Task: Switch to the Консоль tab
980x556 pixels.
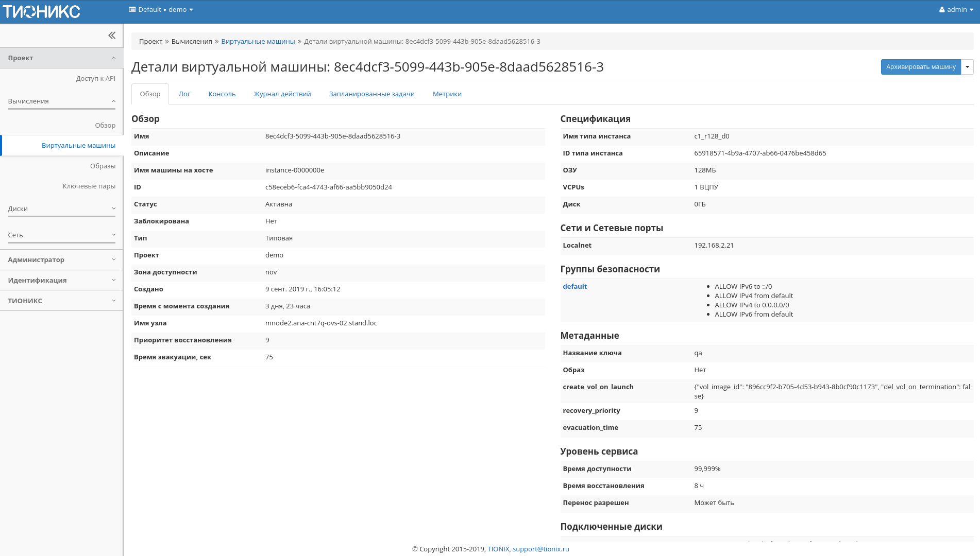Action: pyautogui.click(x=222, y=94)
